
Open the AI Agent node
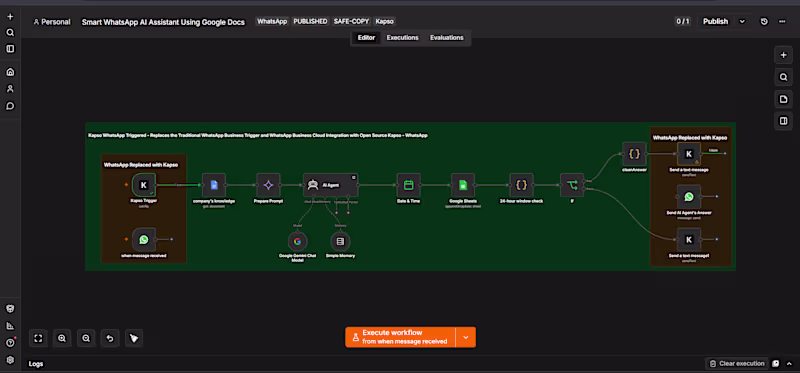(x=331, y=185)
